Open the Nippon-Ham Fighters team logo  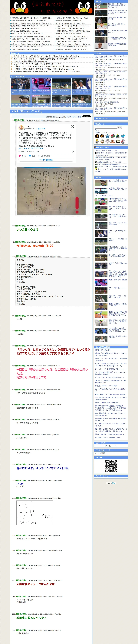click(102, 141)
